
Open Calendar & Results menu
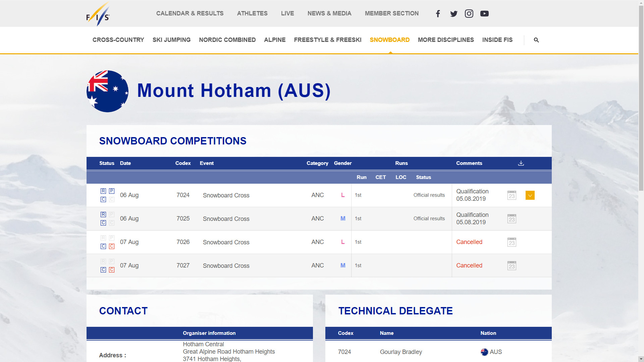pos(190,13)
